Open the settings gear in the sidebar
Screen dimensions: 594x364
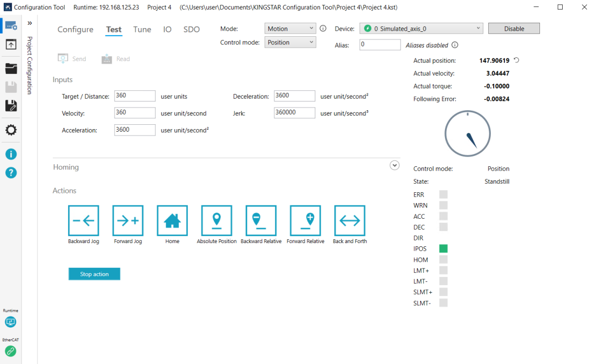pos(11,130)
